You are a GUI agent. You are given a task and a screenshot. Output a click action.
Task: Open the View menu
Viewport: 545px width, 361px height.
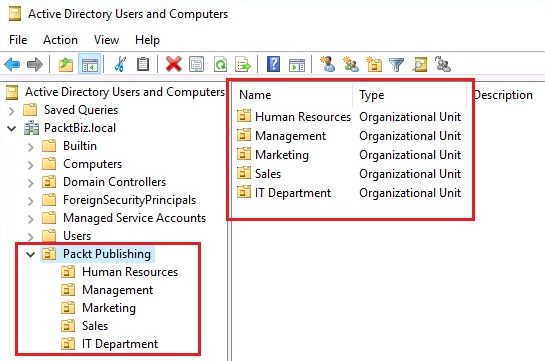106,40
